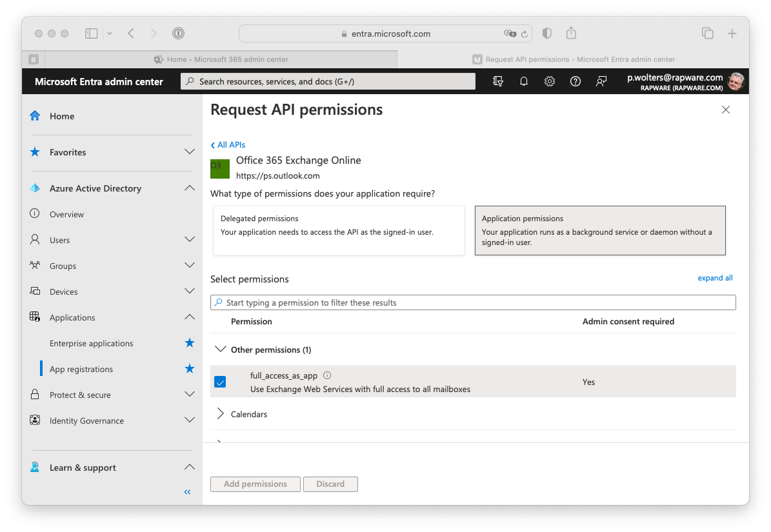
Task: Expand the Favorites section chevron
Action: point(189,152)
